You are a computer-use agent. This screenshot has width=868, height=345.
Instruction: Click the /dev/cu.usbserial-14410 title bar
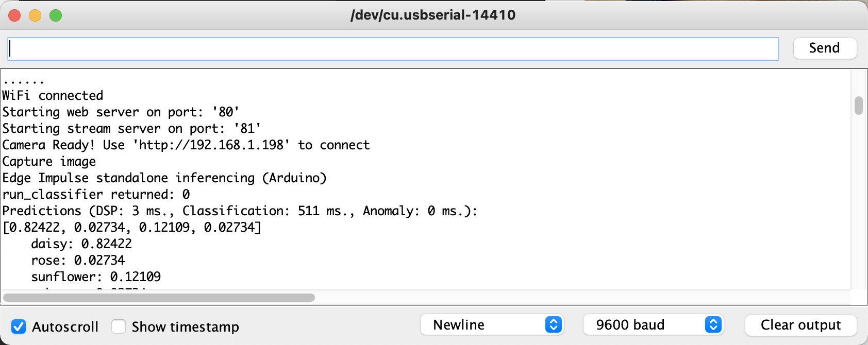pos(433,15)
